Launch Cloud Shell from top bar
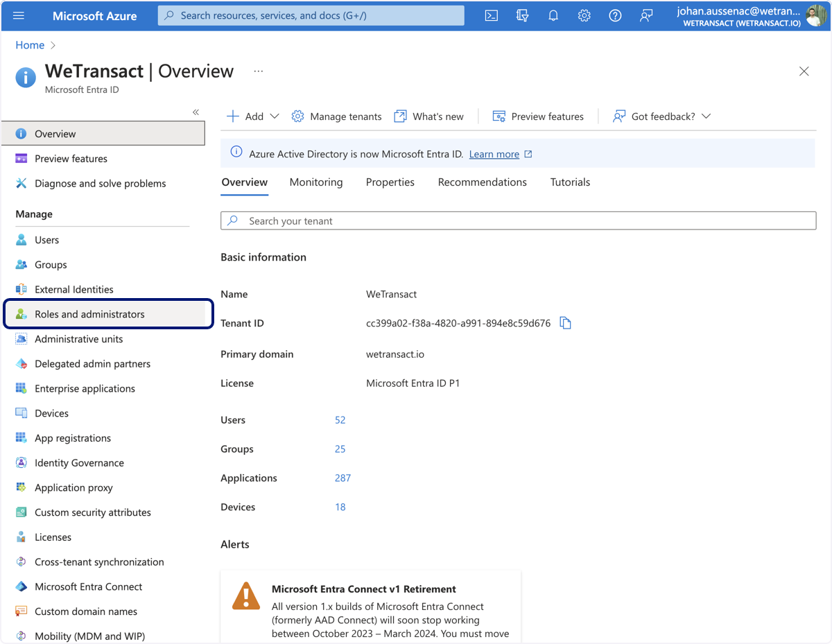The image size is (832, 644). click(x=491, y=15)
